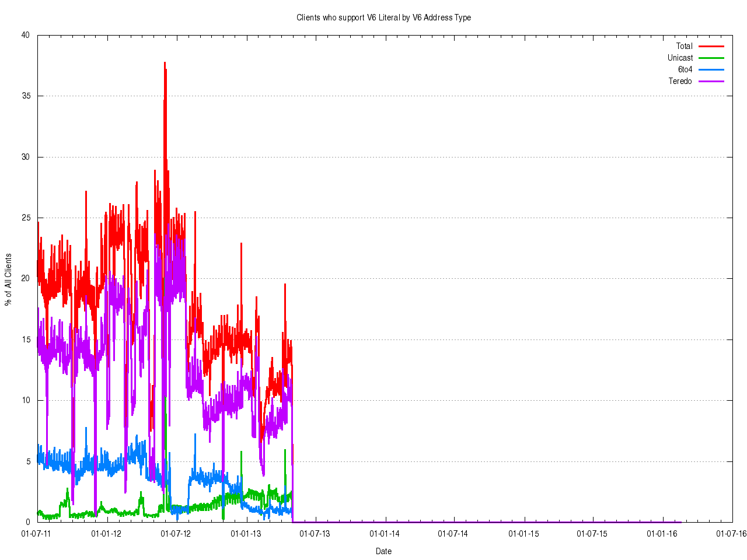Click the "Date" x-axis label
This screenshot has width=747, height=560.
[x=383, y=551]
